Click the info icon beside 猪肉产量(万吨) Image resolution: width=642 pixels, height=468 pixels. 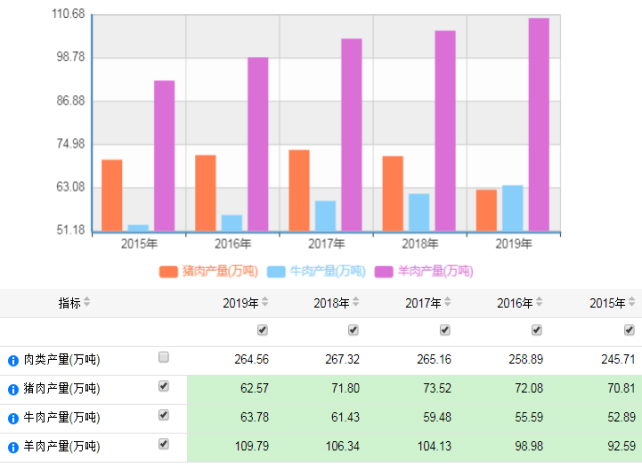click(14, 389)
